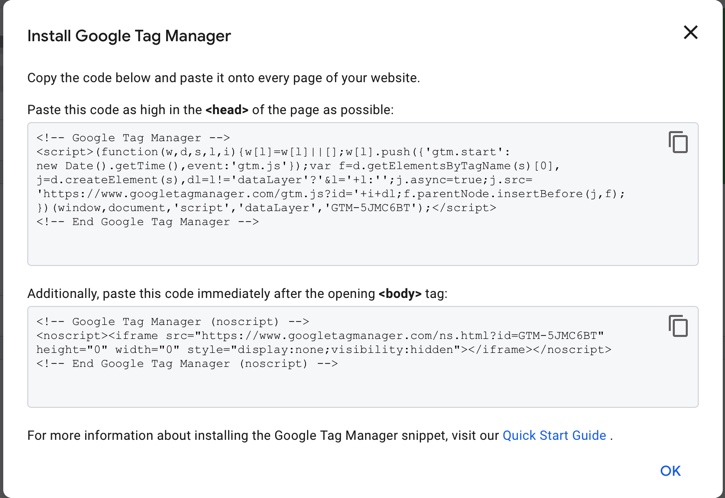Click the iframe src ns.html line
The width and height of the screenshot is (725, 498).
tap(320, 335)
